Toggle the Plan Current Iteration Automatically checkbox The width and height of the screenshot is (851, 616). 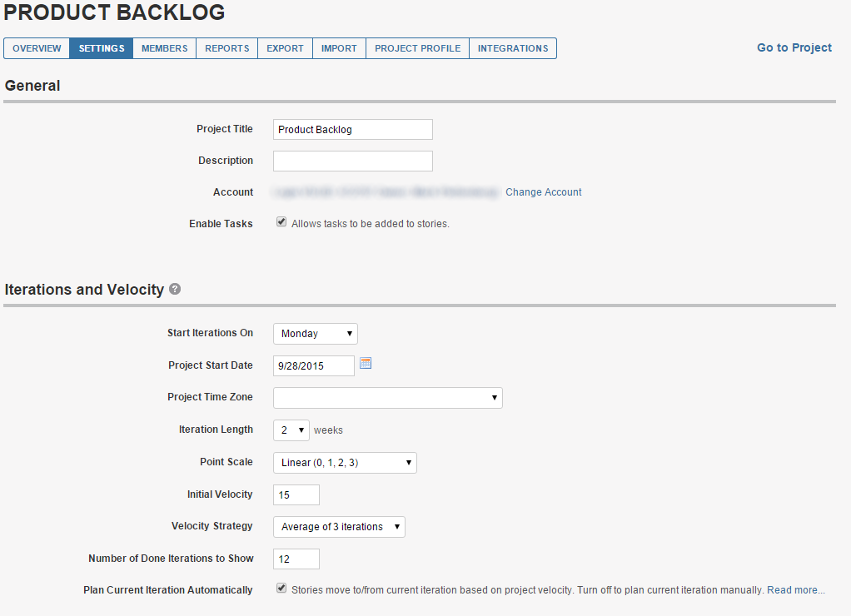[x=281, y=588]
